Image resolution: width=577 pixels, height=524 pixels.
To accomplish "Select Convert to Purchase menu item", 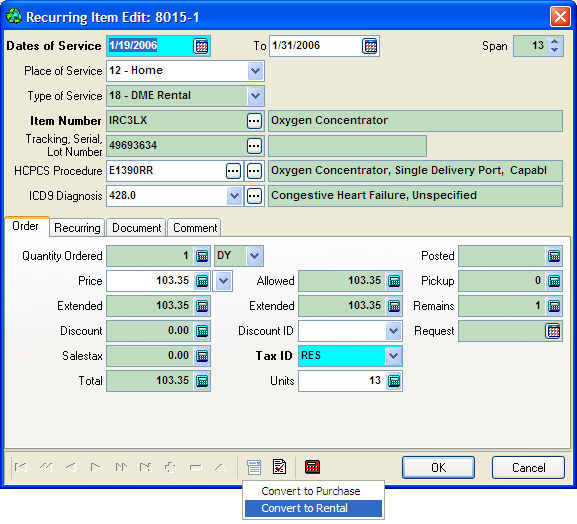I will click(311, 491).
